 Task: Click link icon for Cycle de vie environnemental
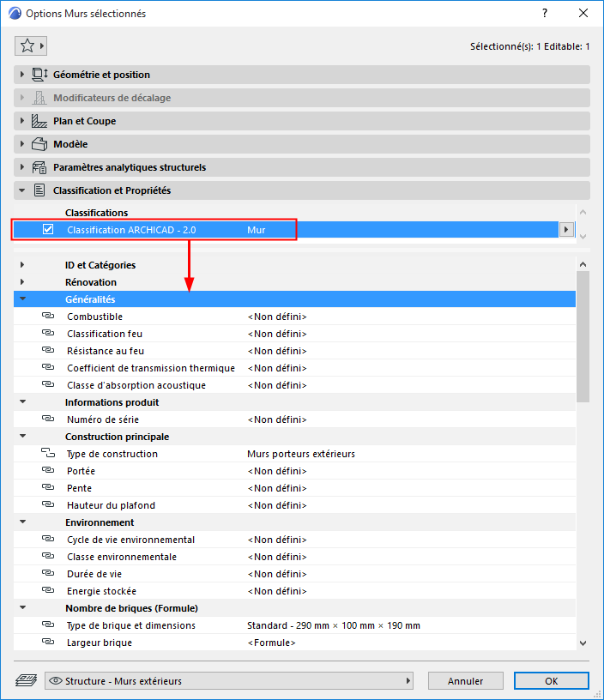48,540
